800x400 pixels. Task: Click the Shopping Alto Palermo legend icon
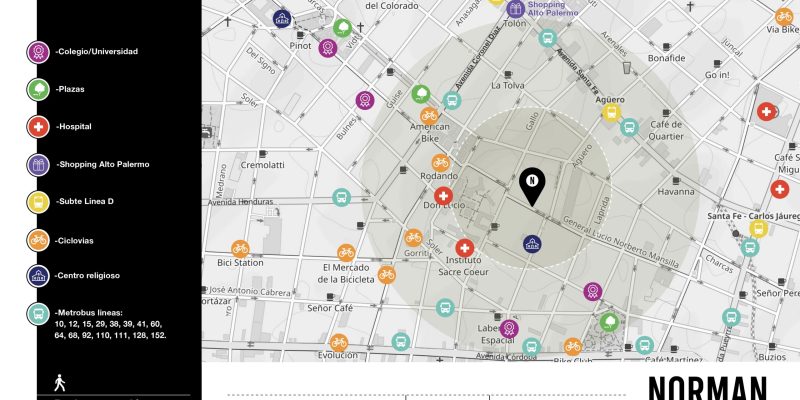[x=37, y=164]
